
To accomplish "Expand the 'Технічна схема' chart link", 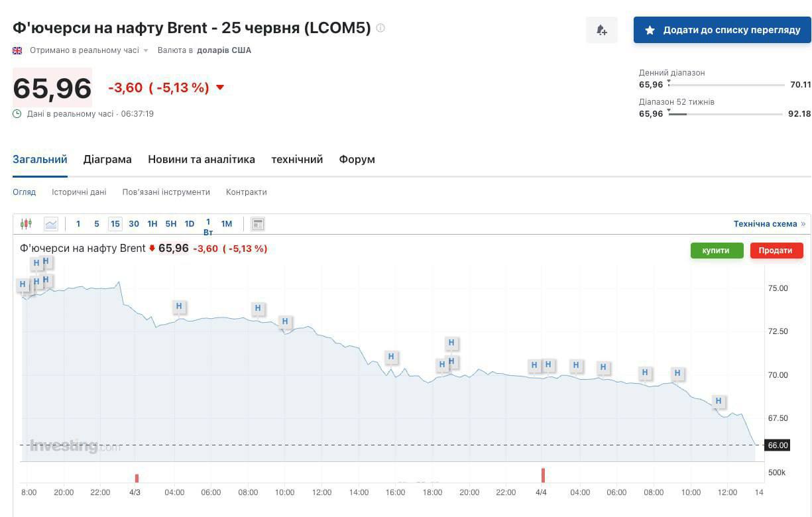I will pyautogui.click(x=769, y=224).
